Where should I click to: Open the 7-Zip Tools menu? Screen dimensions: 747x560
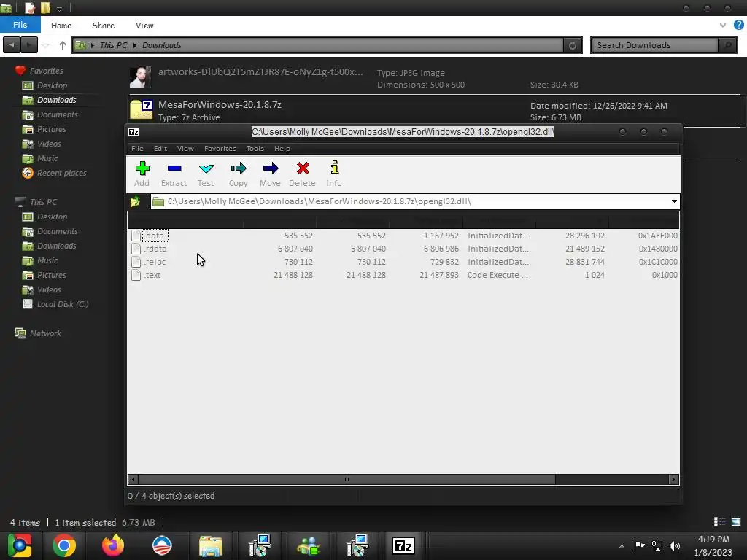tap(255, 149)
